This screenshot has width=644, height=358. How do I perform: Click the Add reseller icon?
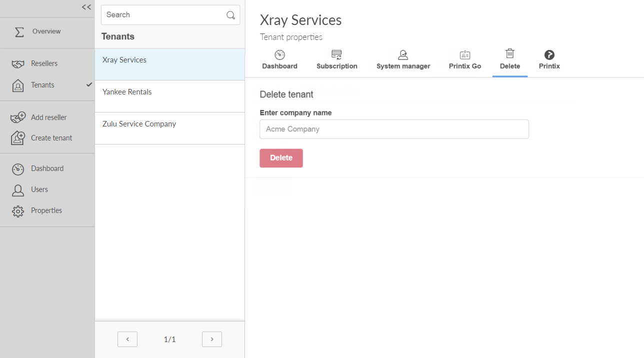coord(18,117)
